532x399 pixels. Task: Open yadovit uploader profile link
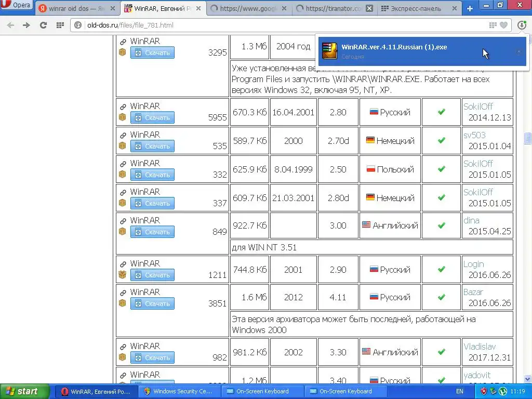[x=477, y=375]
